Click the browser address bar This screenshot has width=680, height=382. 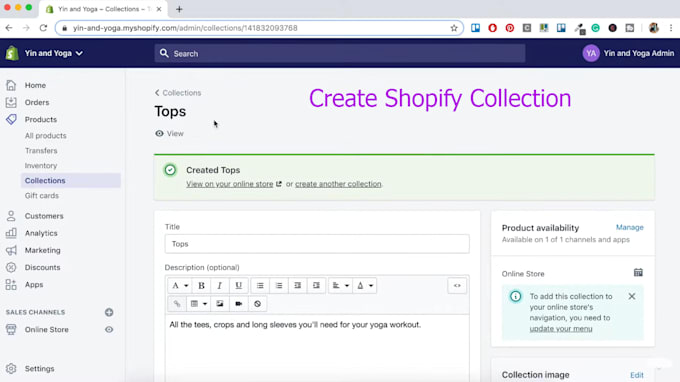point(259,28)
